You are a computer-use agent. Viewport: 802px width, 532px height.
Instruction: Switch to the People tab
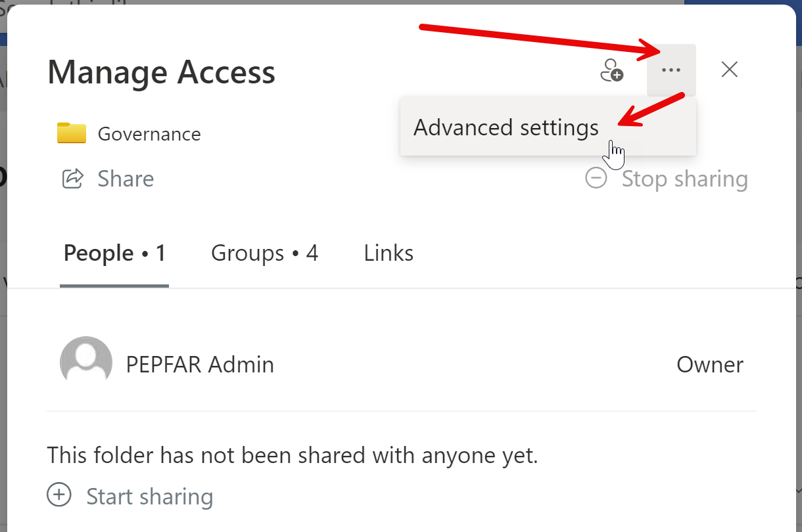114,254
